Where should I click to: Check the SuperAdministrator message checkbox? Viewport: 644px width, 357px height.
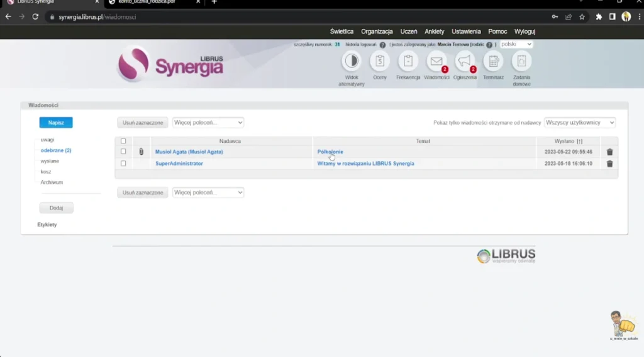coord(123,164)
